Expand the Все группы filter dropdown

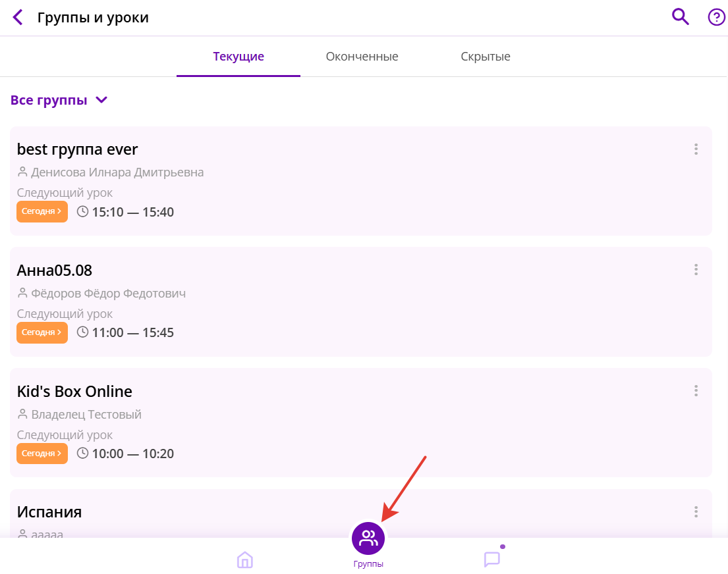(59, 100)
